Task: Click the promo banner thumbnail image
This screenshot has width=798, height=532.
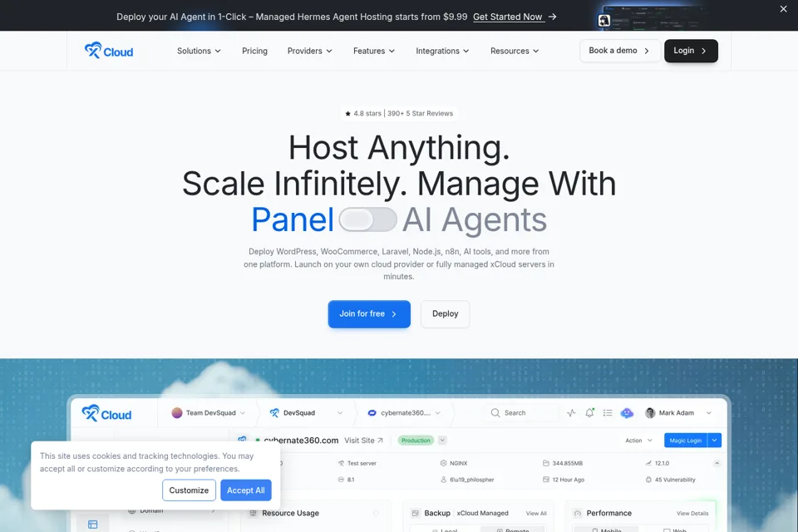Action: point(652,17)
